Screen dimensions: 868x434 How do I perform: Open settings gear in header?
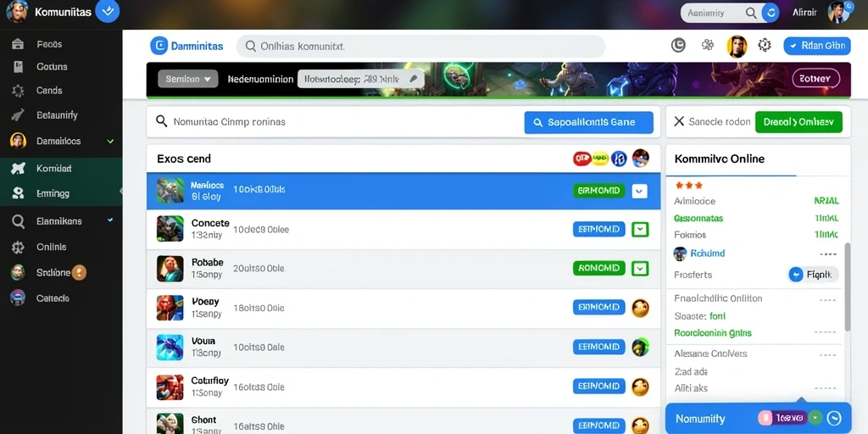coord(765,46)
